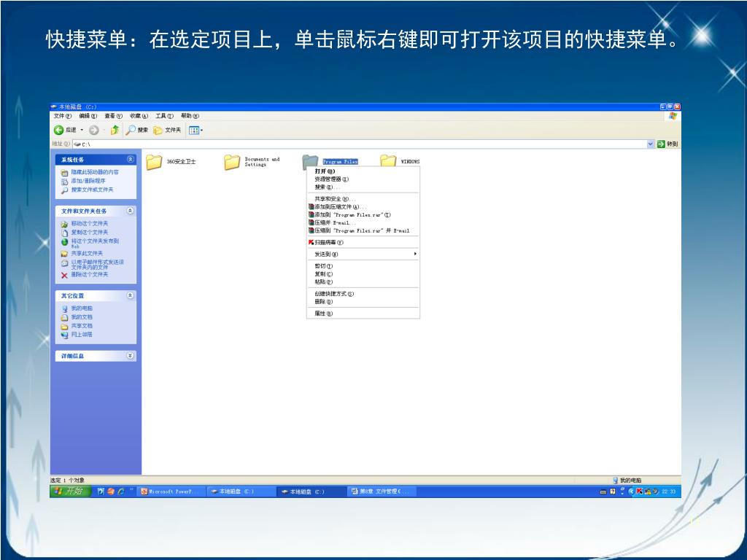Choose 删除(D) in context menu
Image resolution: width=747 pixels, height=560 pixels.
(x=363, y=302)
